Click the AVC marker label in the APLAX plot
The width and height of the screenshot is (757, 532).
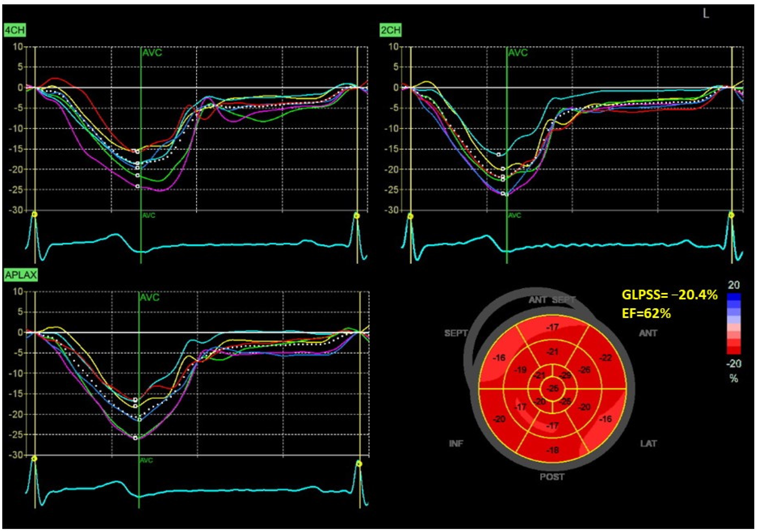(x=149, y=297)
